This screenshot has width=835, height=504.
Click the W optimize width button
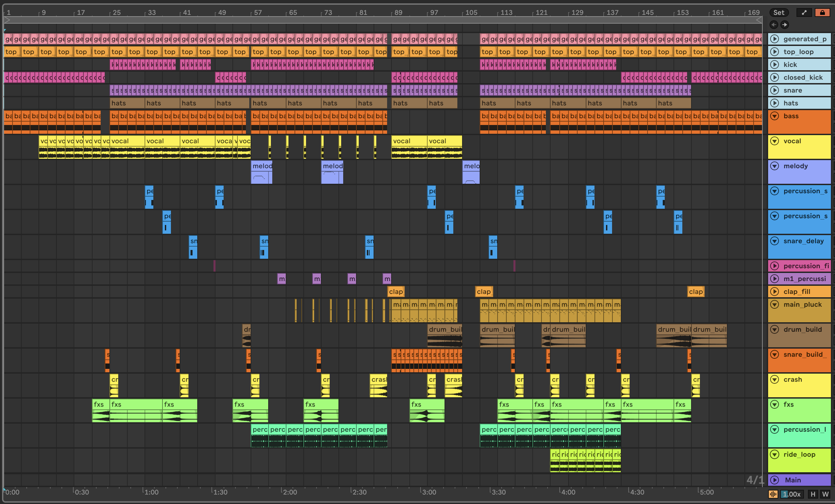pos(825,494)
